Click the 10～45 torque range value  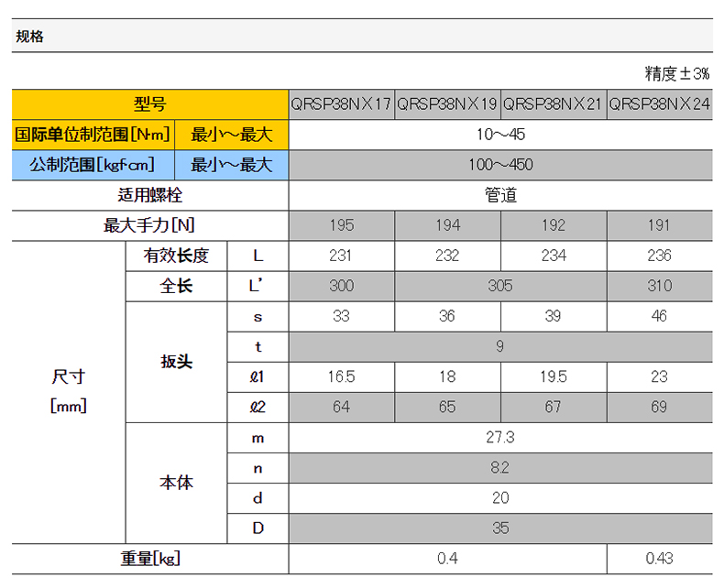click(500, 135)
